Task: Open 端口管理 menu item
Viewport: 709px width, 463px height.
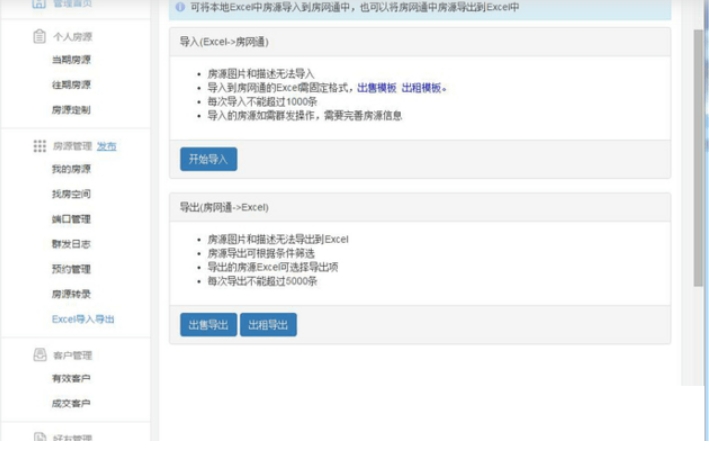Action: [71, 219]
